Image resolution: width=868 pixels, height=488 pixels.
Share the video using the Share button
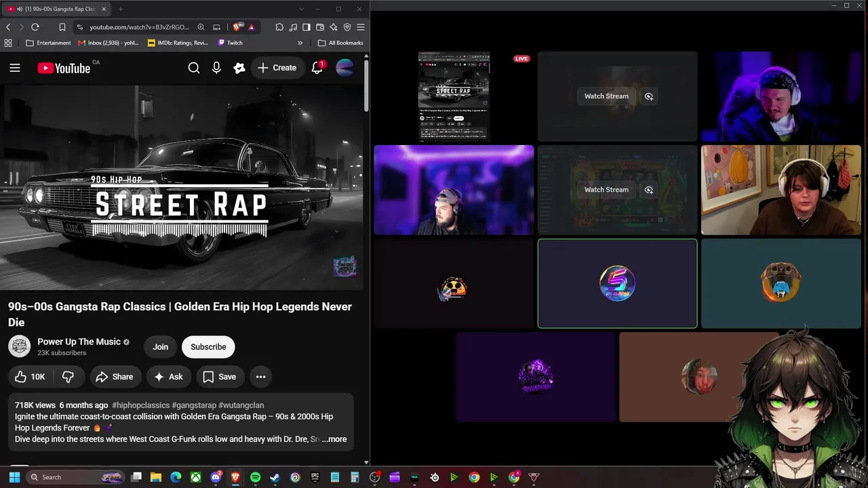(115, 377)
